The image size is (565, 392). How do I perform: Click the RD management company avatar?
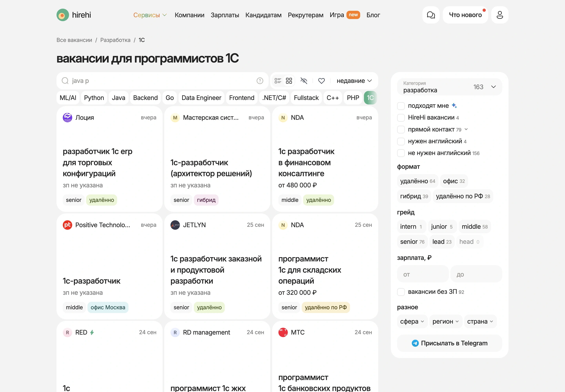(x=175, y=332)
